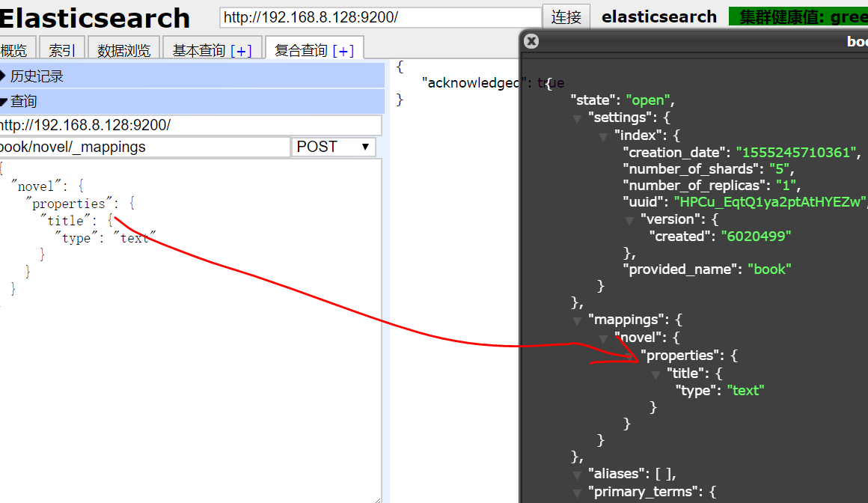Click into the JSON request body editor
Screen dimensions: 868x503
tap(190, 331)
